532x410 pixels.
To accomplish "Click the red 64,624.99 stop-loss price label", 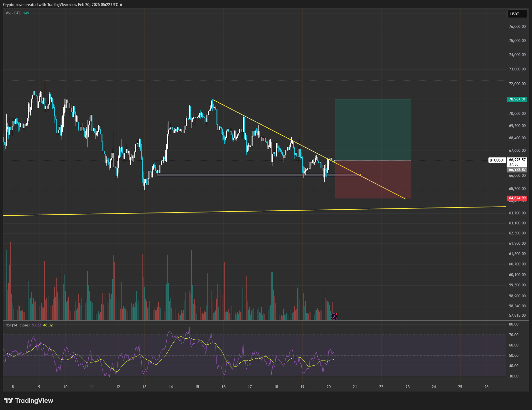I will (x=517, y=198).
